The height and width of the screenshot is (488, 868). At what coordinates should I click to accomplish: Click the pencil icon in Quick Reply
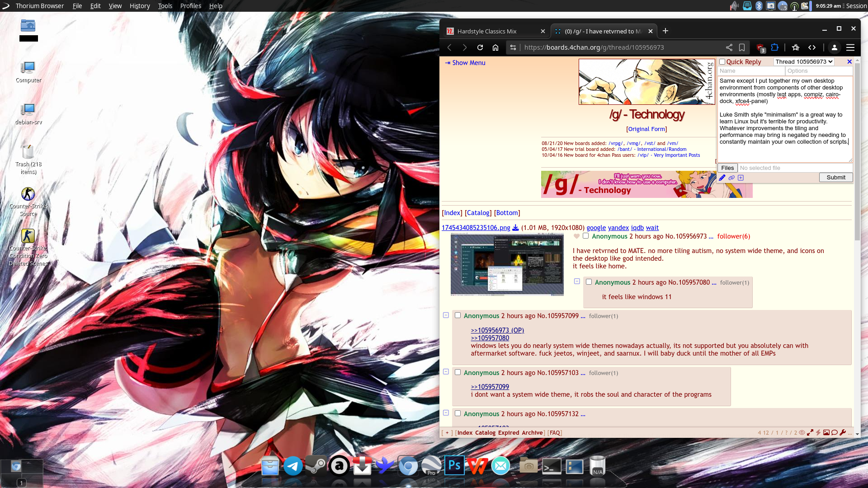(x=722, y=178)
